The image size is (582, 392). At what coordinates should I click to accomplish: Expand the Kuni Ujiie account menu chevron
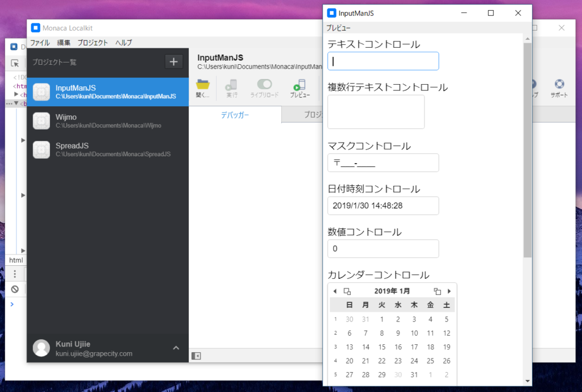coord(176,348)
